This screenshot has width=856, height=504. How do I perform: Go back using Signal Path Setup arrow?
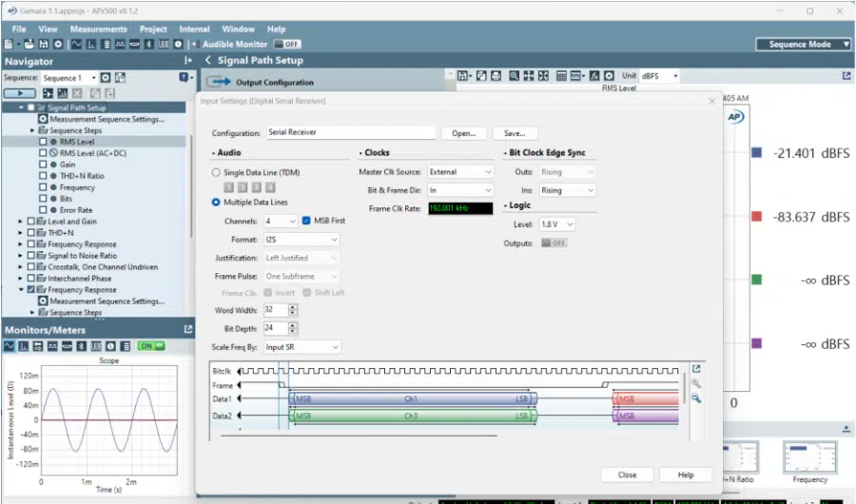208,61
